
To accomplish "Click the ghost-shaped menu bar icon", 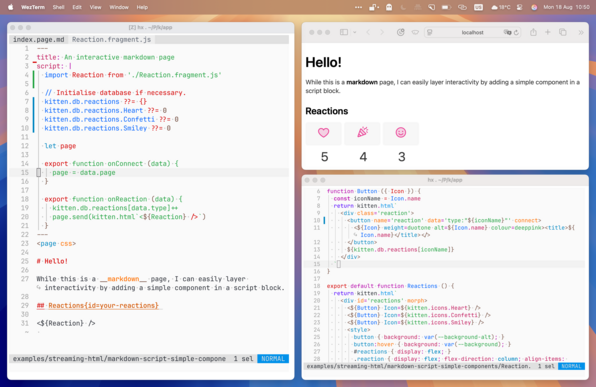I will click(x=389, y=7).
